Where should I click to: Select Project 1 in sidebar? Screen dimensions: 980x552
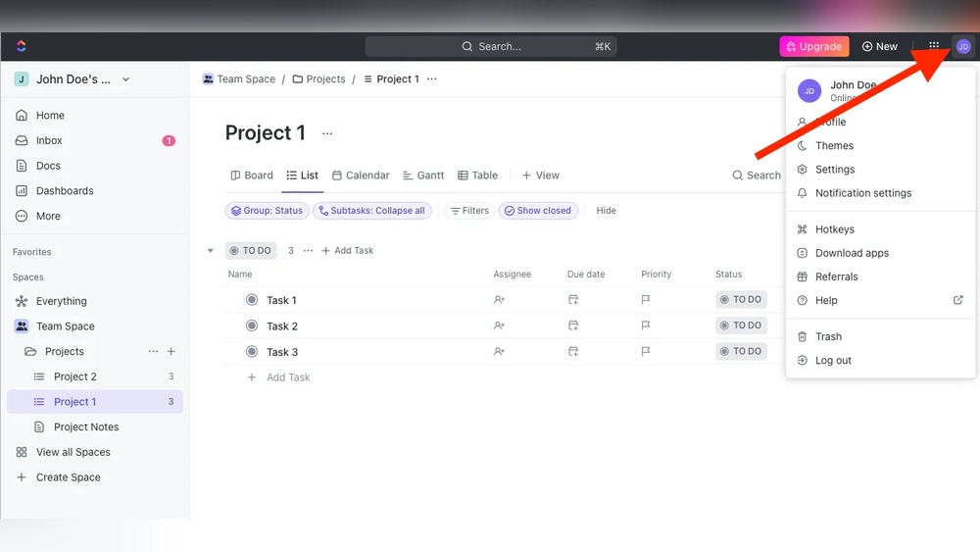[x=95, y=401]
